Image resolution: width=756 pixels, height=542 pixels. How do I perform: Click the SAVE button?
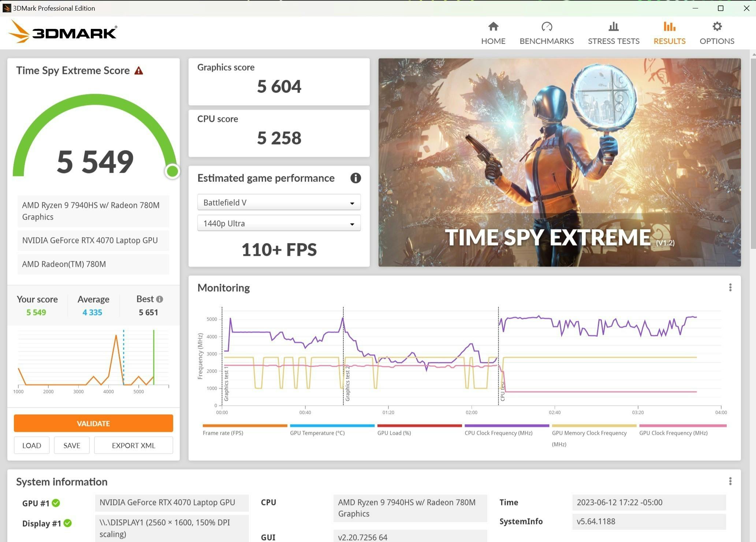click(72, 445)
